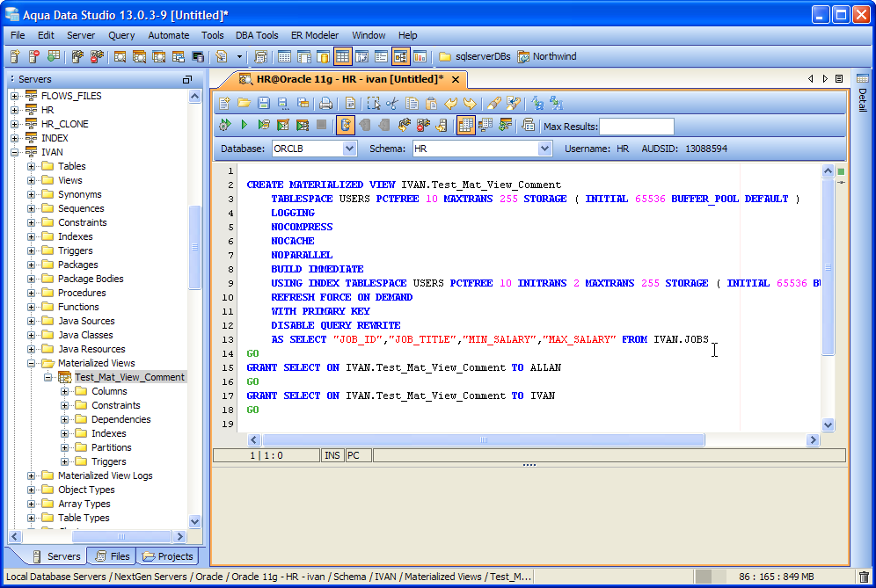This screenshot has height=588, width=876.
Task: Switch to the Files tab
Action: click(112, 556)
